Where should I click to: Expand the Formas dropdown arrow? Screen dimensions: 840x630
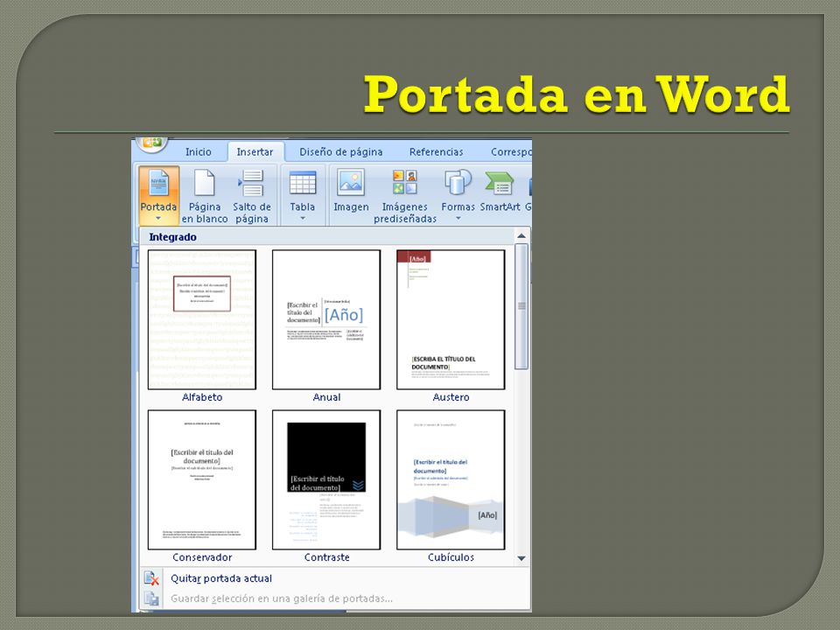[x=458, y=218]
